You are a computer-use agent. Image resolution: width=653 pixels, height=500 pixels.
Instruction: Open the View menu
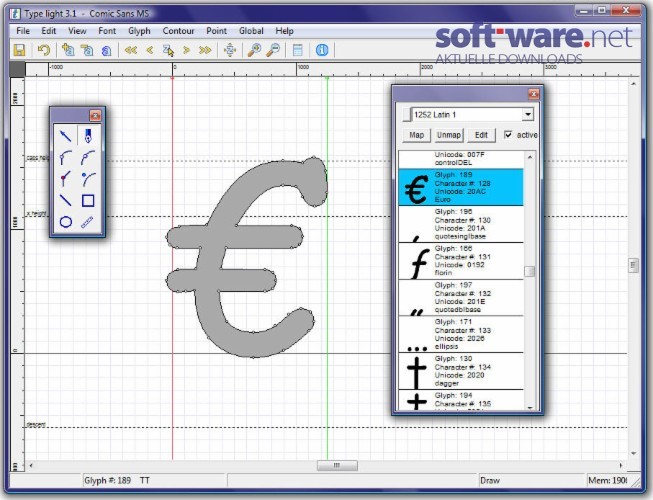pos(77,31)
